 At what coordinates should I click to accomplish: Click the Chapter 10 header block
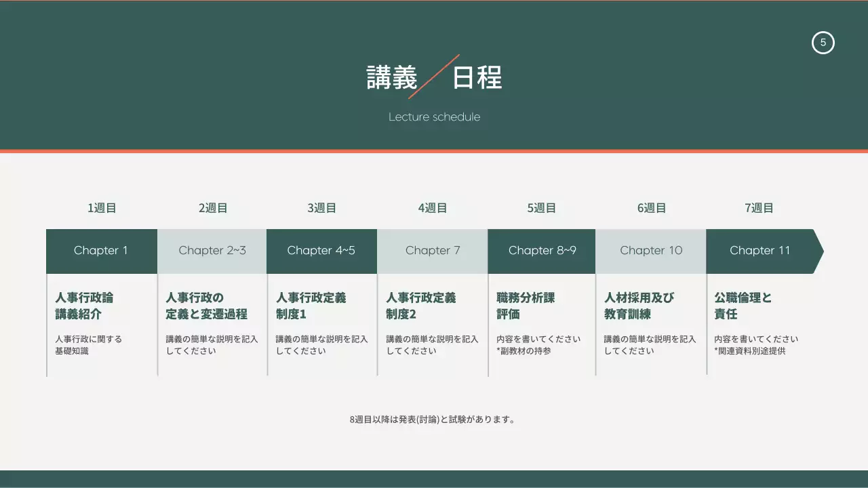(651, 250)
